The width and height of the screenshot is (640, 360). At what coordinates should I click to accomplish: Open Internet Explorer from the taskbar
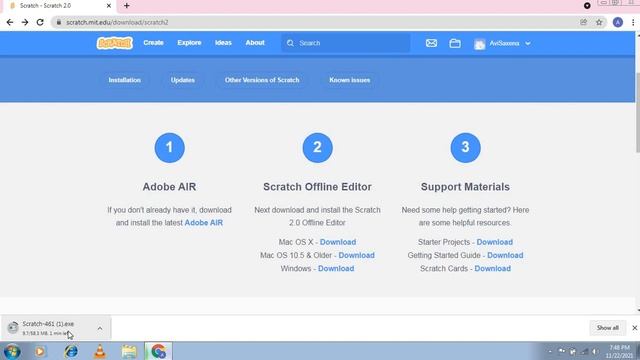(71, 351)
